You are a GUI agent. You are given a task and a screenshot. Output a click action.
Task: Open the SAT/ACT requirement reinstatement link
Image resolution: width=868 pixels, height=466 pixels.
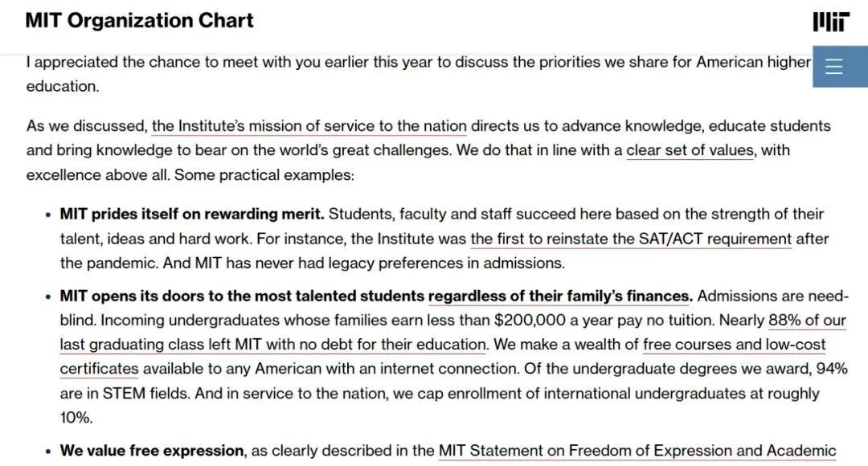[631, 239]
